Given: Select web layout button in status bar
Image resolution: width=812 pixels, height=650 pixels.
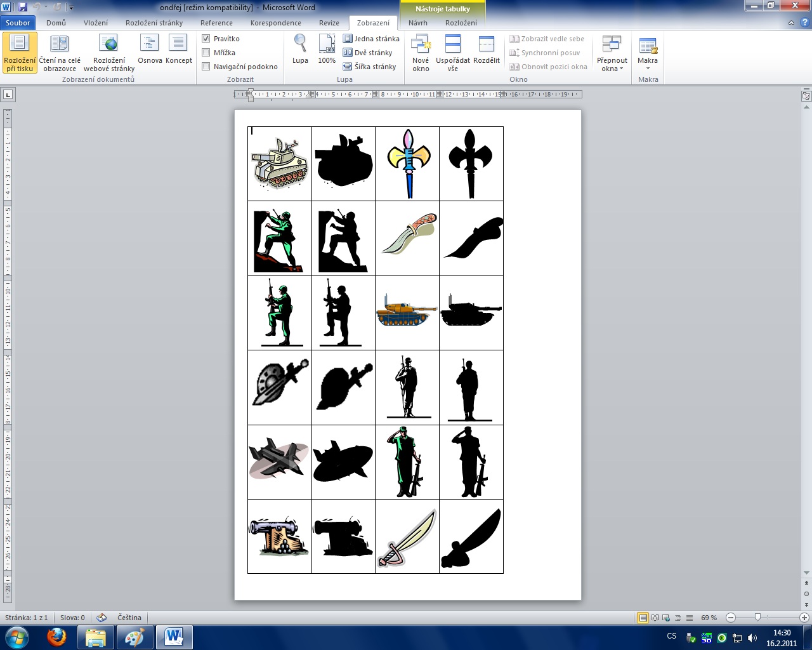Looking at the screenshot, I should 666,618.
